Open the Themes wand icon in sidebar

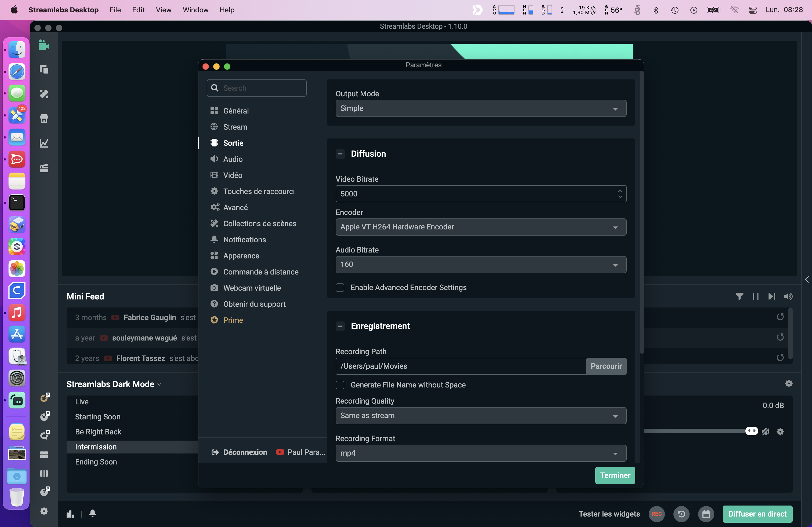tap(44, 94)
